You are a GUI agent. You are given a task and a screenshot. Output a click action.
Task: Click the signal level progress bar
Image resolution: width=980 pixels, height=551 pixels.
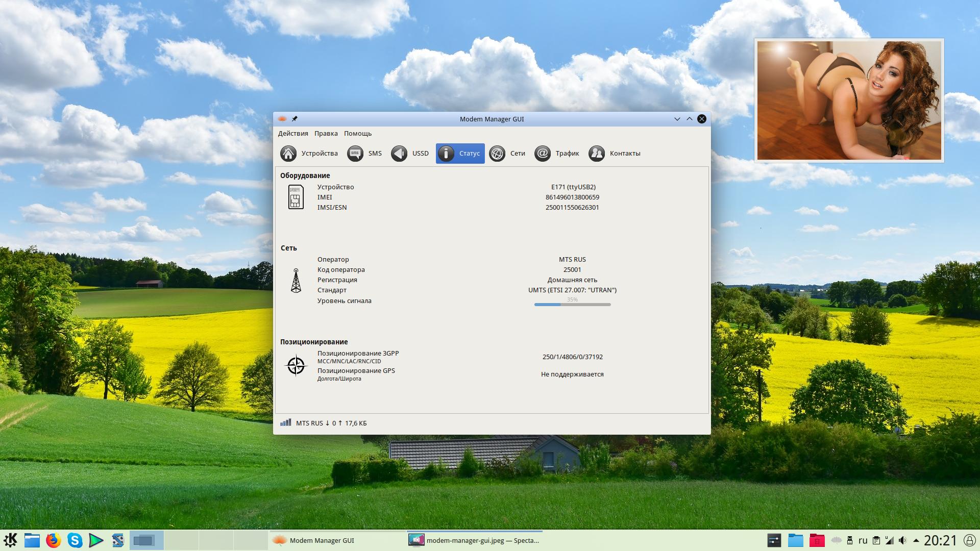coord(572,305)
